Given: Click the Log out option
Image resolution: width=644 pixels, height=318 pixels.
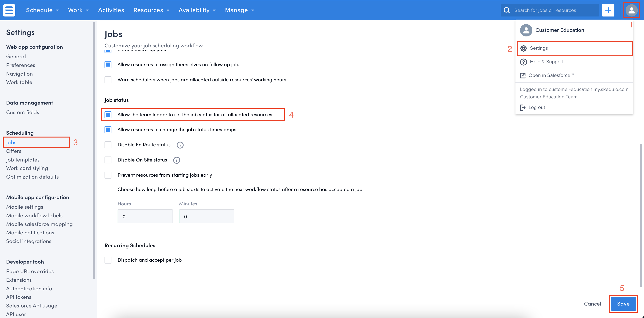Looking at the screenshot, I should [x=536, y=107].
